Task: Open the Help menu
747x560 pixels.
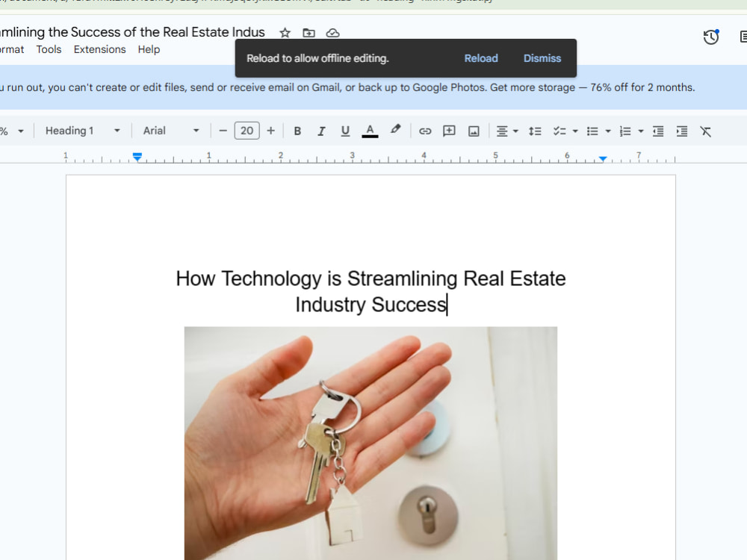Action: click(x=149, y=49)
